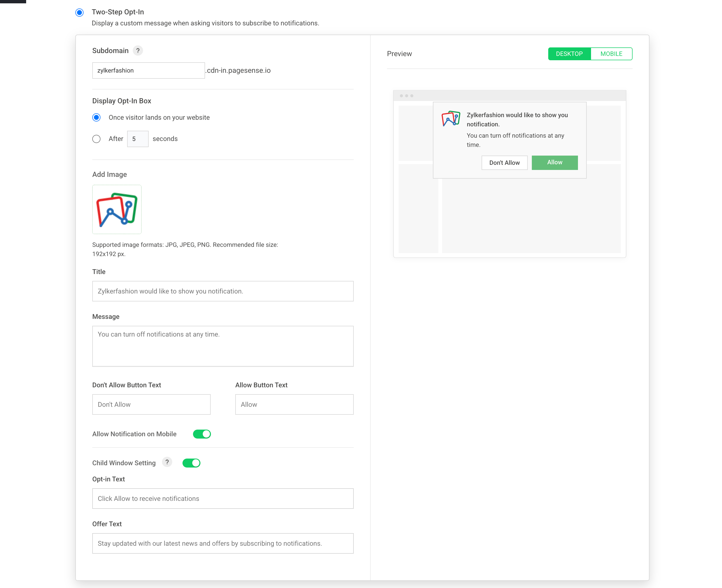The image size is (722, 588).
Task: Click the seconds delay number field
Action: [137, 139]
